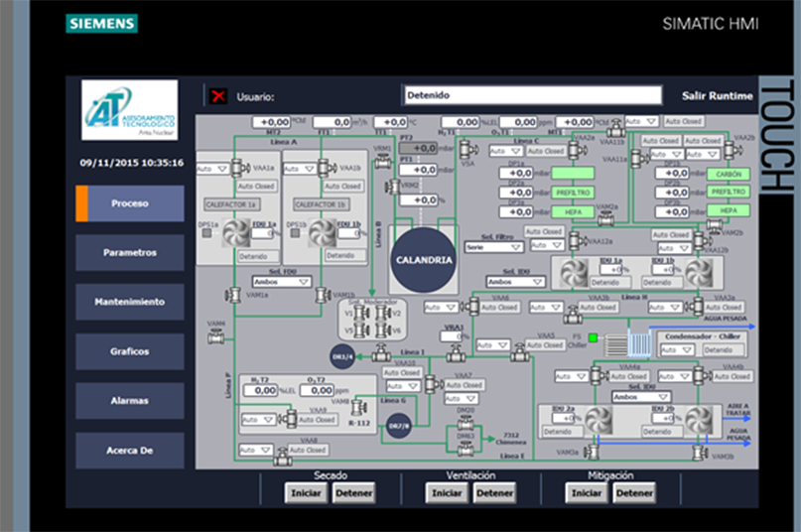801x532 pixels.
Task: Click the VAM3a valve symbol
Action: coord(593,453)
